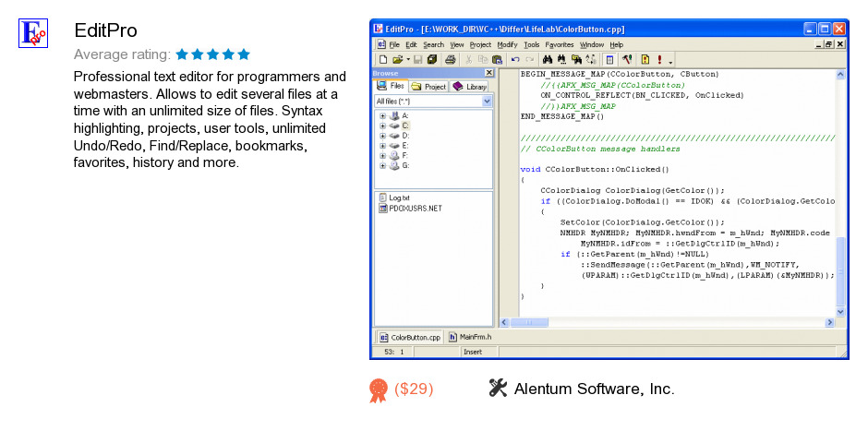Click the Find in Files icon
Image resolution: width=868 pixels, height=431 pixels.
click(x=576, y=60)
